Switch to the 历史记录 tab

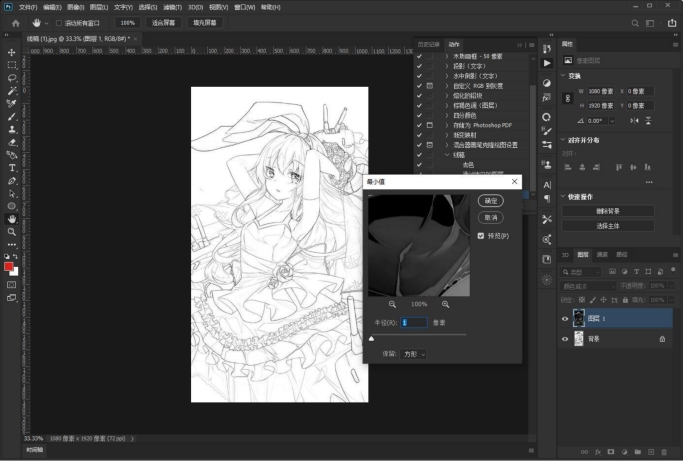coord(429,44)
